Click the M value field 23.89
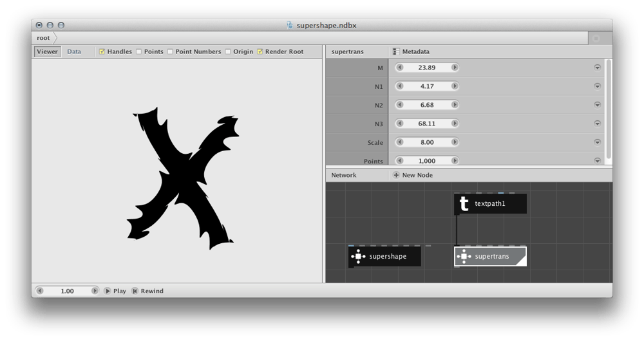644x341 pixels. (427, 68)
